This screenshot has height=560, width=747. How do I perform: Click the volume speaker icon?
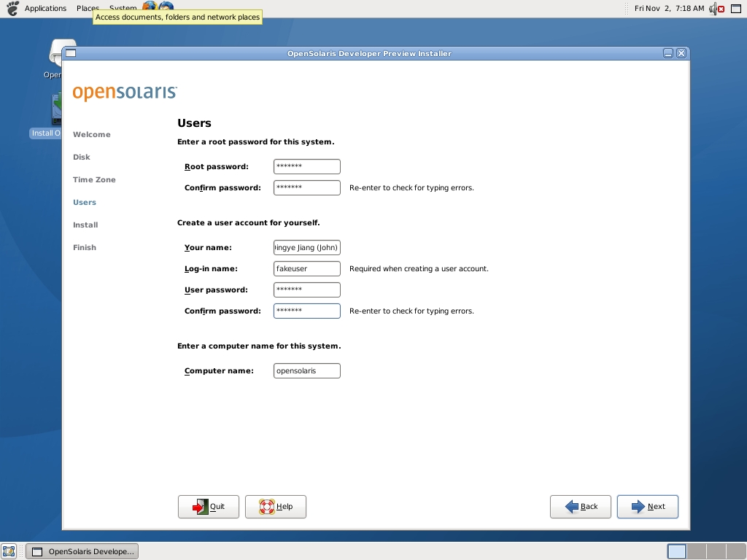(712, 9)
